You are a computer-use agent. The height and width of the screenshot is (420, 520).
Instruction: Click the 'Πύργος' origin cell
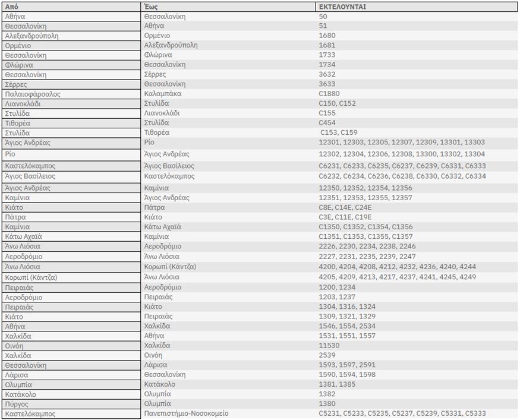pyautogui.click(x=17, y=403)
